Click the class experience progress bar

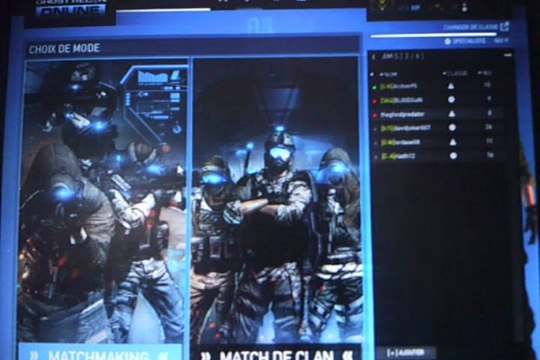coord(433,35)
